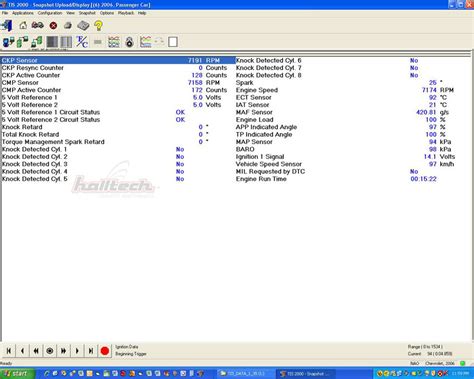Toggle units with the °F/°C icon
The height and width of the screenshot is (379, 474).
[x=82, y=42]
